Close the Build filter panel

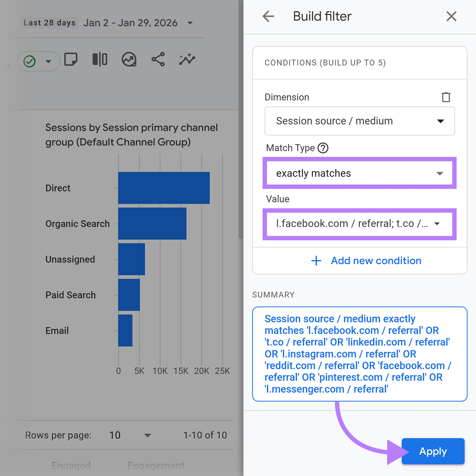[x=451, y=16]
